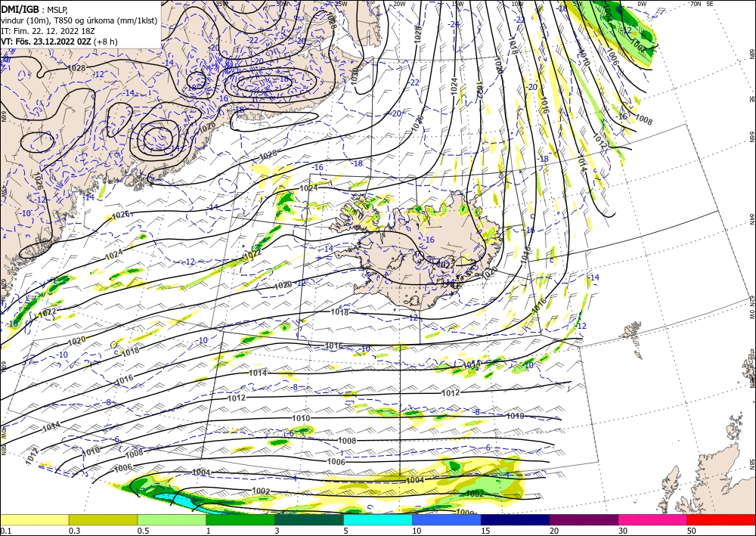Screen dimensions: 756x536
Task: Click the legend value '15' label
Action: click(485, 531)
